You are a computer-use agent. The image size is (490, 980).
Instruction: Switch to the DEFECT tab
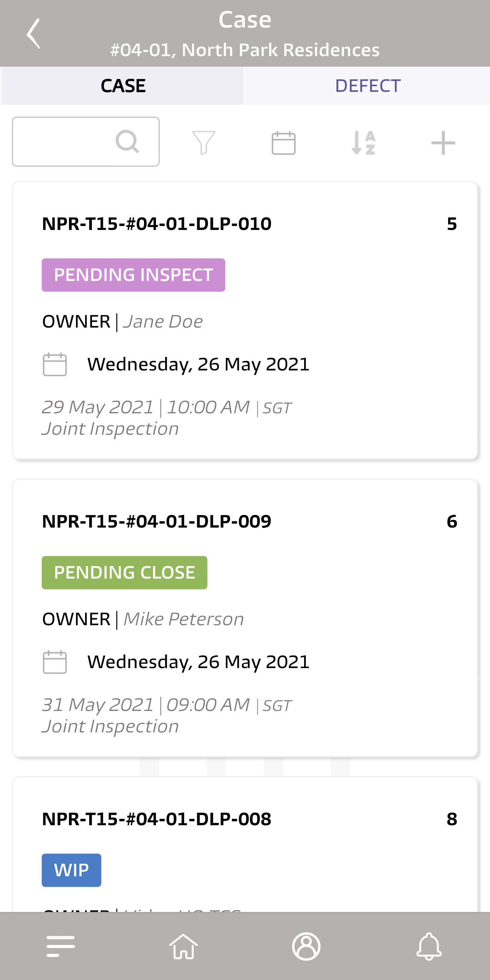[x=367, y=86]
